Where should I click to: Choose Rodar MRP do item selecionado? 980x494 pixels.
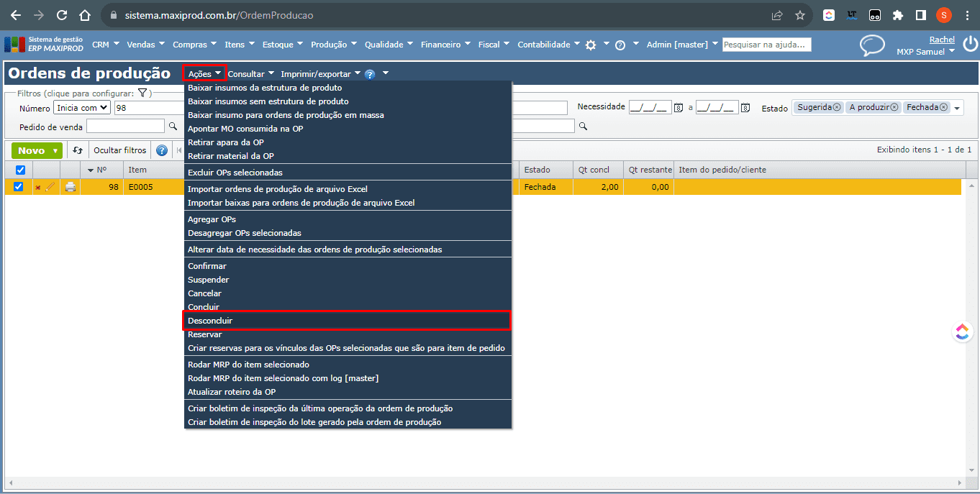(347, 365)
